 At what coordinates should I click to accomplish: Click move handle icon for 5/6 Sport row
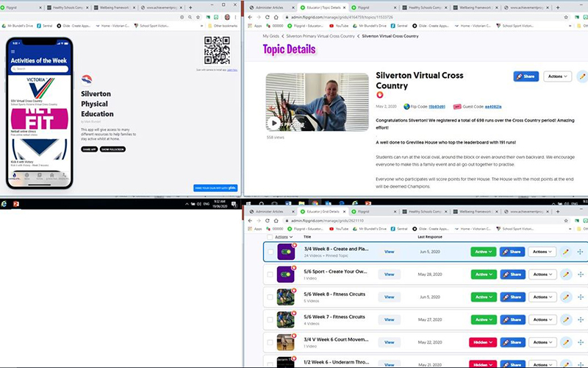580,275
